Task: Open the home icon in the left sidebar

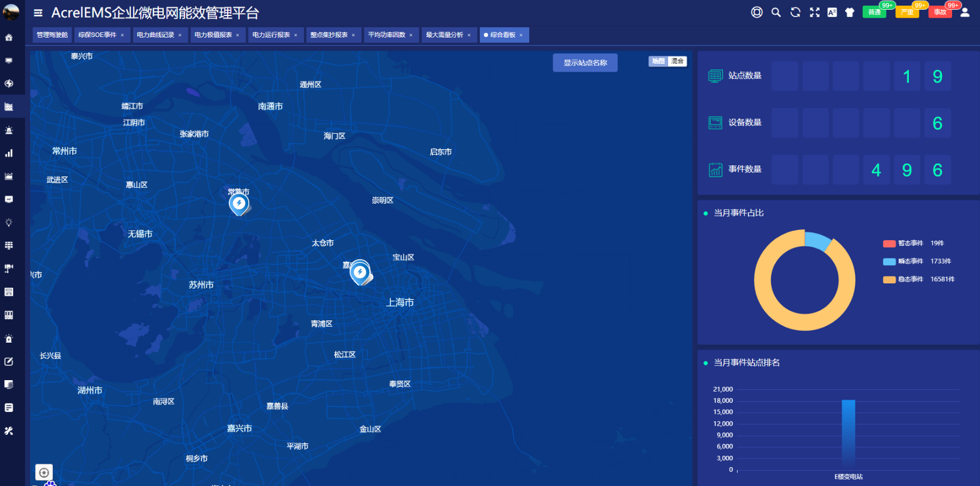Action: click(x=9, y=38)
